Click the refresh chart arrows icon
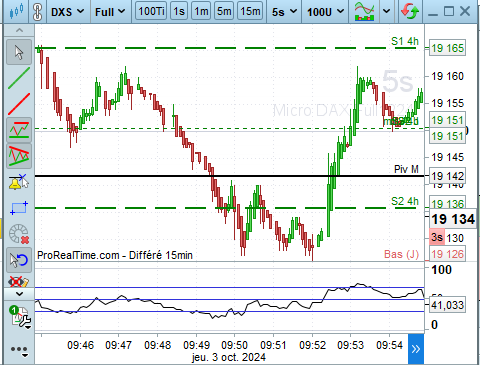Screen dimensions: 480x365 click(x=410, y=11)
